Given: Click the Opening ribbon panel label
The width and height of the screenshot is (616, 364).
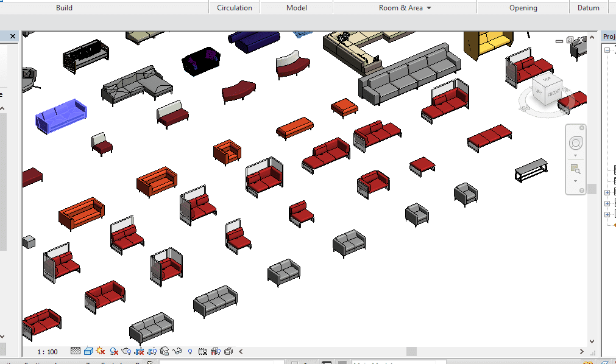Looking at the screenshot, I should 523,8.
